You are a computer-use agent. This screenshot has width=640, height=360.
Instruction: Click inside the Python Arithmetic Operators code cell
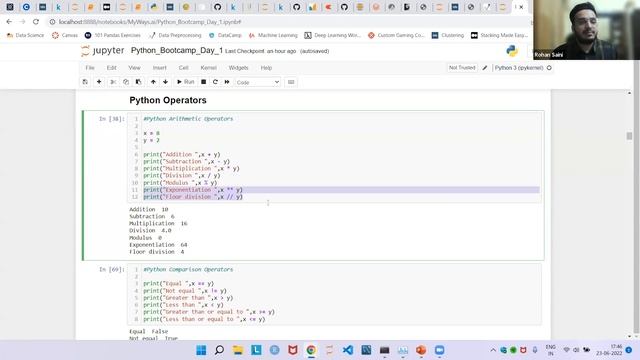(x=335, y=158)
